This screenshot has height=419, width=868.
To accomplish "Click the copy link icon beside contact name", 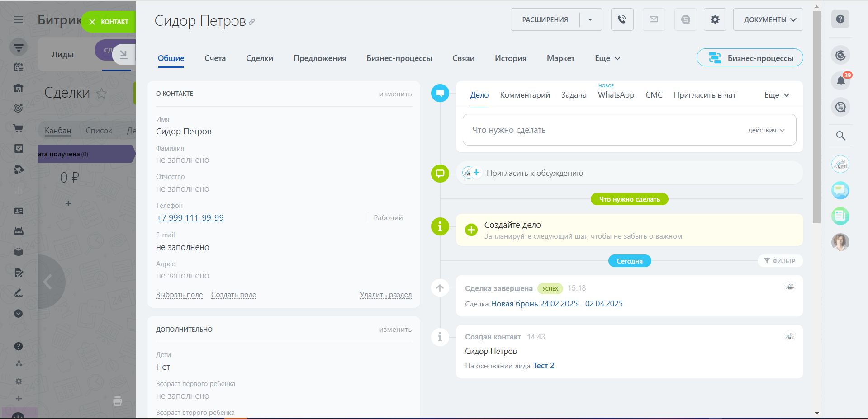I will [252, 22].
